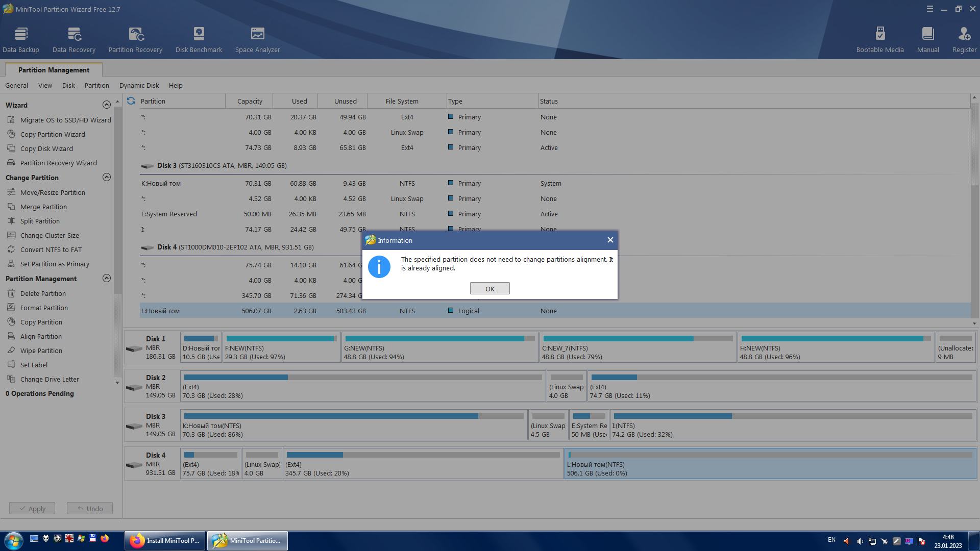Open the Dynamic Disk menu
The image size is (980, 551).
point(139,85)
